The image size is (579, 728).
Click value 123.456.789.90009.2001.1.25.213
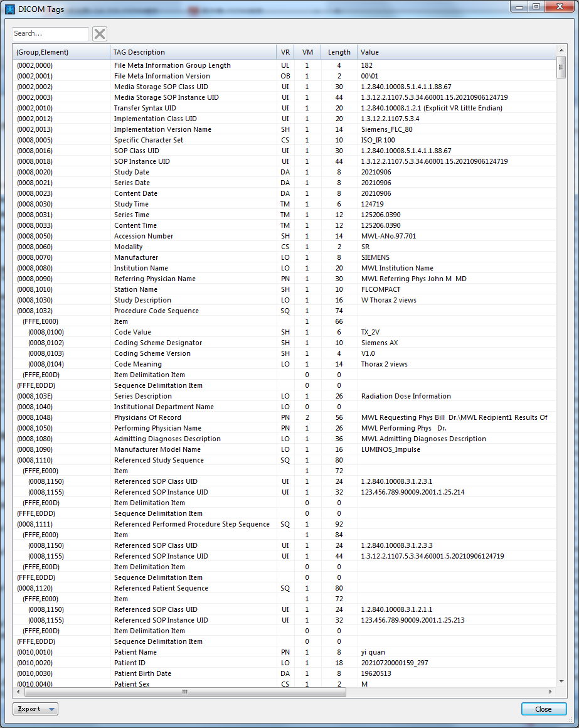point(412,621)
